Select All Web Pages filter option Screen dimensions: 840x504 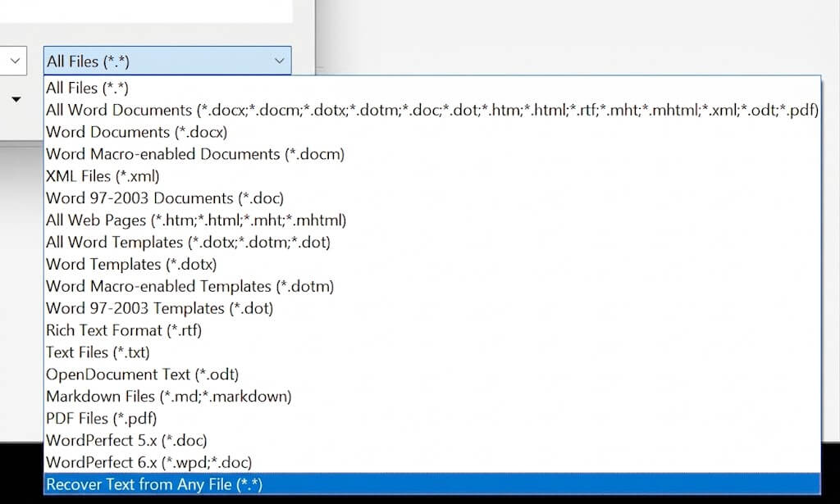tap(431, 220)
